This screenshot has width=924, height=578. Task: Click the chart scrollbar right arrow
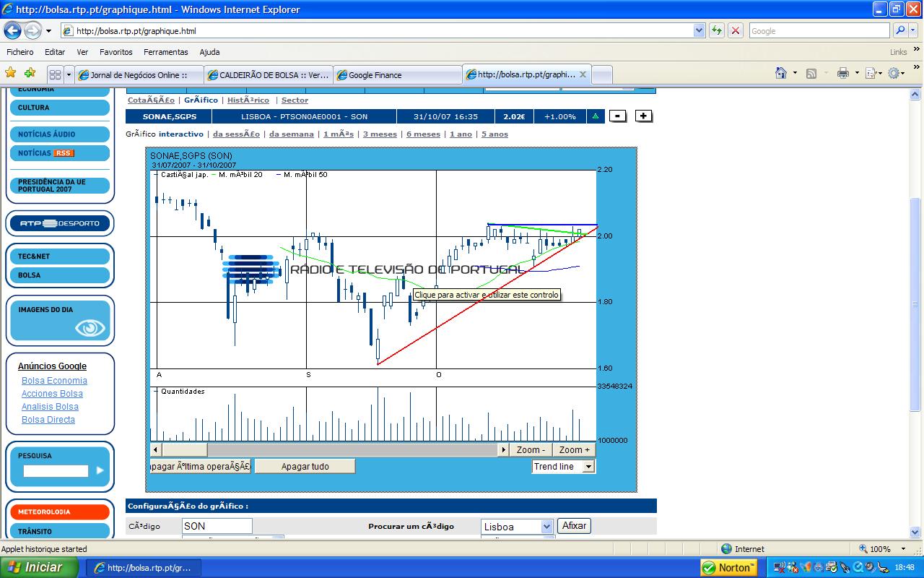(503, 450)
